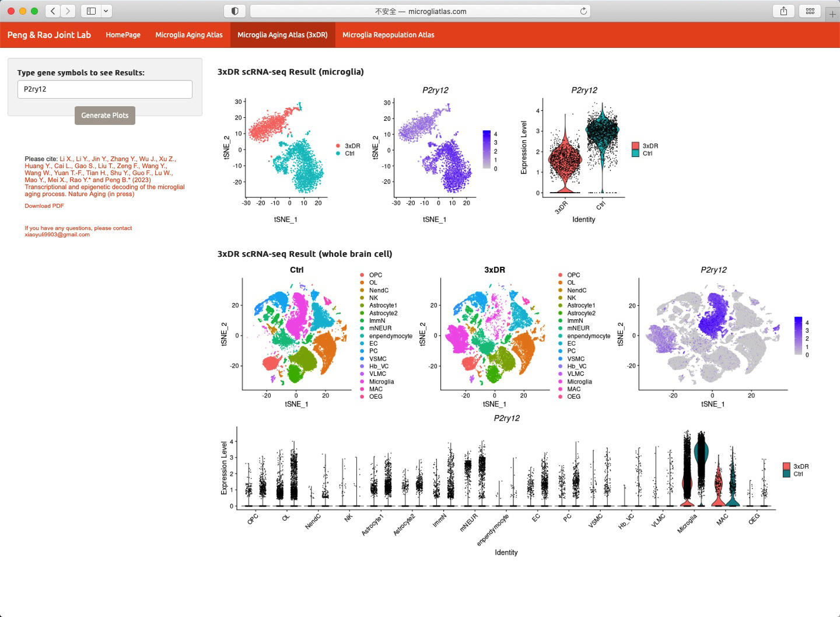Open a new tab with plus icon
This screenshot has height=617, width=840.
[x=832, y=13]
